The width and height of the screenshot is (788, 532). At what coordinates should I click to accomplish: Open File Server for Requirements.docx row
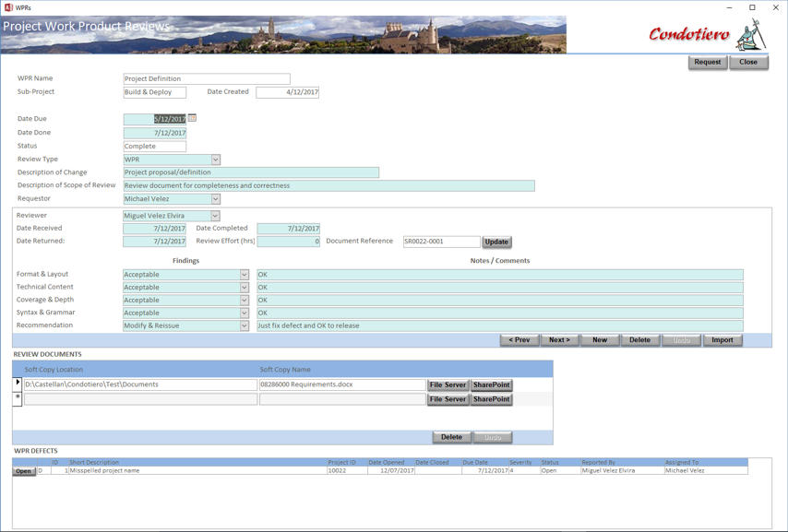click(448, 385)
